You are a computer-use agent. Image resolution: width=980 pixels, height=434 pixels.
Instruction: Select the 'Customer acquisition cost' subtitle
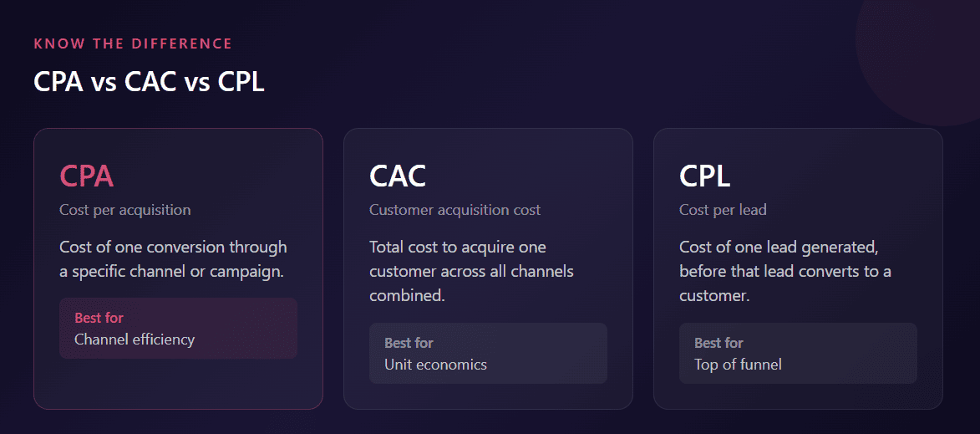455,210
